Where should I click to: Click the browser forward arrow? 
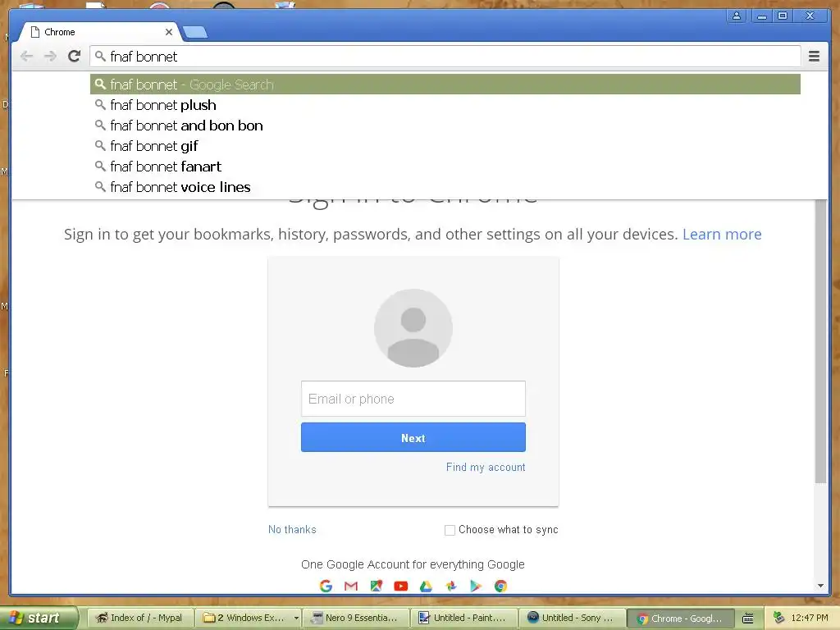50,57
